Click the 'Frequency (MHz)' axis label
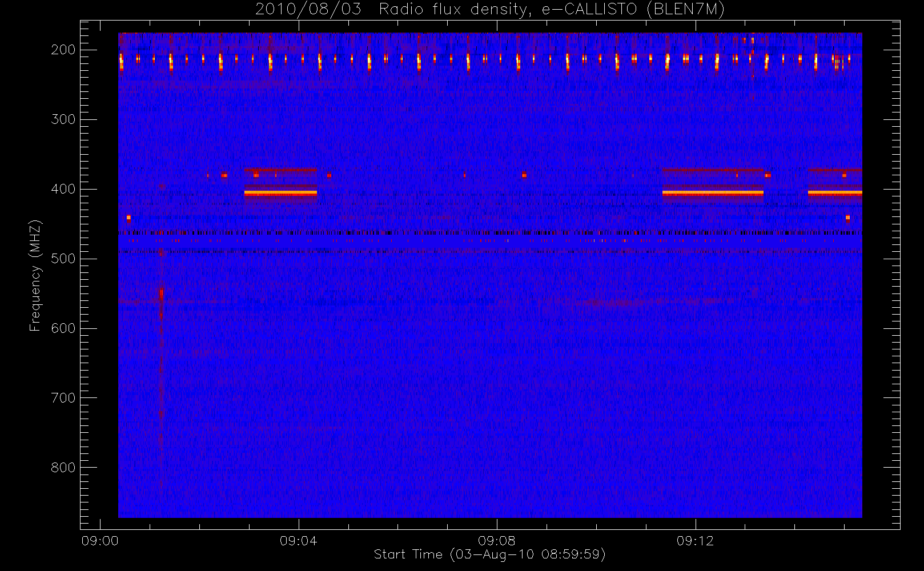Viewport: 924px width, 571px height. pyautogui.click(x=35, y=275)
